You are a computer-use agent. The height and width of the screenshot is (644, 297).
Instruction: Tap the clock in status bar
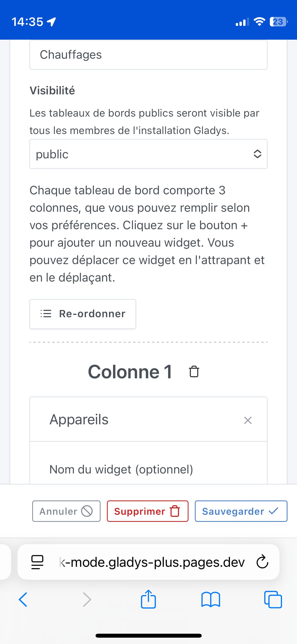[x=27, y=22]
